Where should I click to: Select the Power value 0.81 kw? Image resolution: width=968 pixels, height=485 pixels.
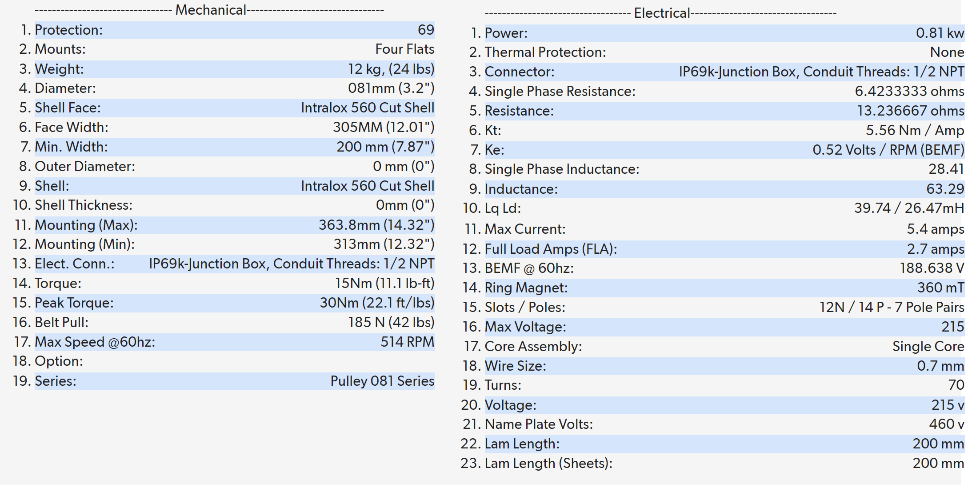(940, 33)
